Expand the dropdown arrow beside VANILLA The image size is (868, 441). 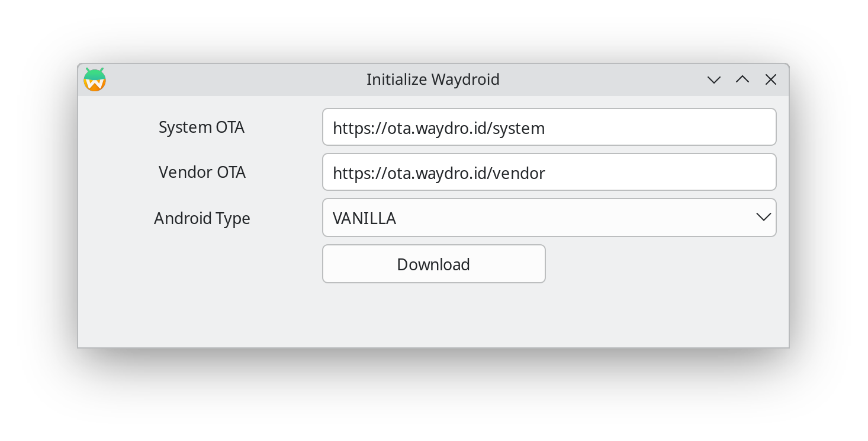tap(764, 217)
